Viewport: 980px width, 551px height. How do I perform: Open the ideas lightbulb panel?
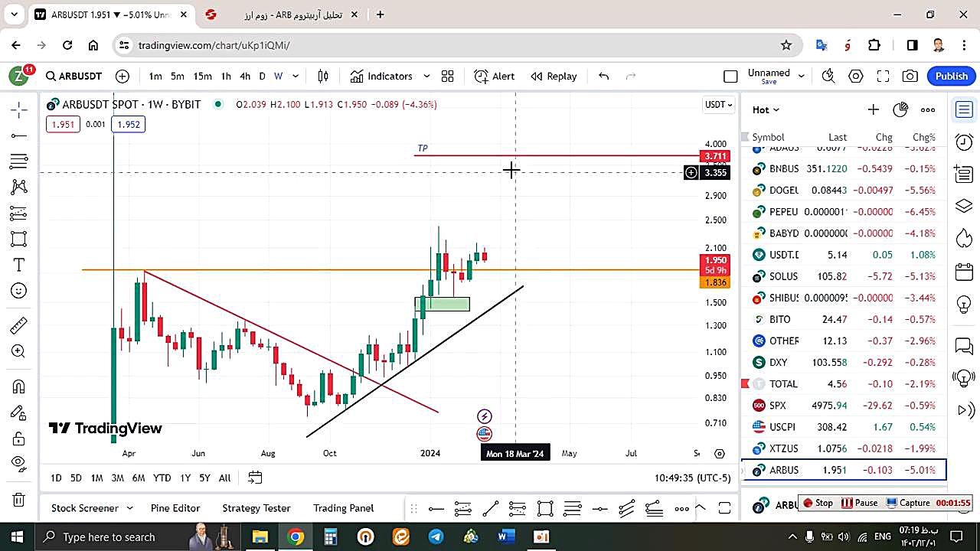[x=964, y=304]
